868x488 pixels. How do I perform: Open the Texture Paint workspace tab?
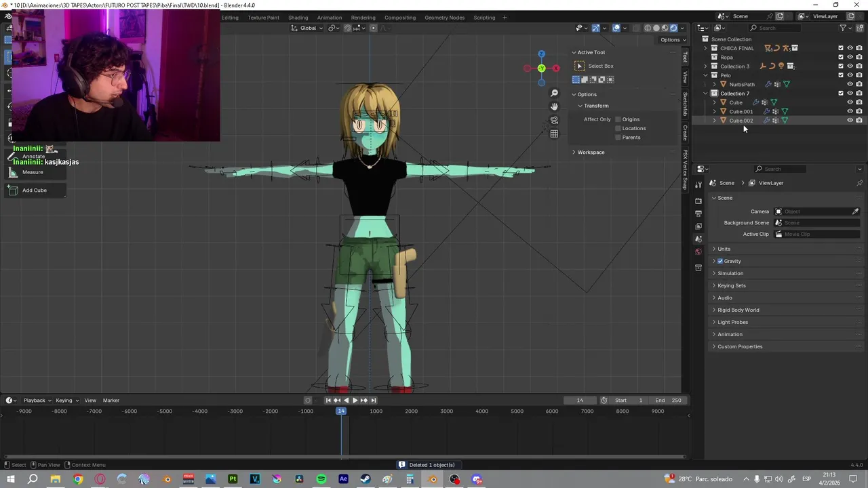(x=263, y=18)
